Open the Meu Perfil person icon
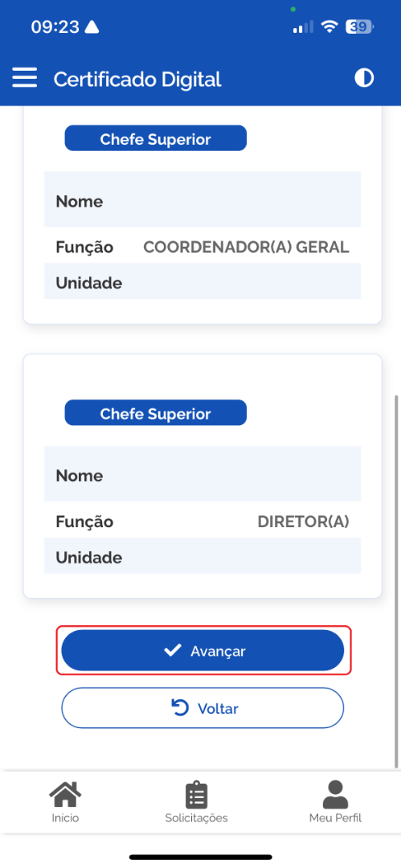 click(x=335, y=794)
